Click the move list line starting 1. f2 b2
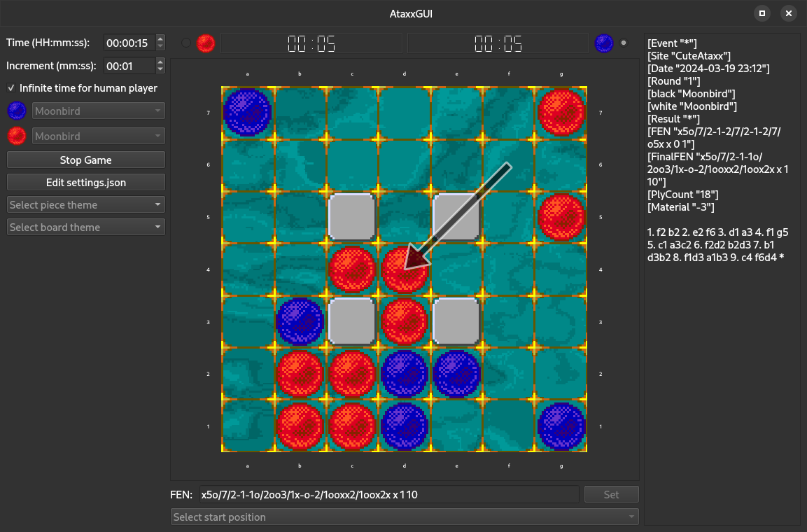Screen dimensions: 807x532 pos(717,232)
